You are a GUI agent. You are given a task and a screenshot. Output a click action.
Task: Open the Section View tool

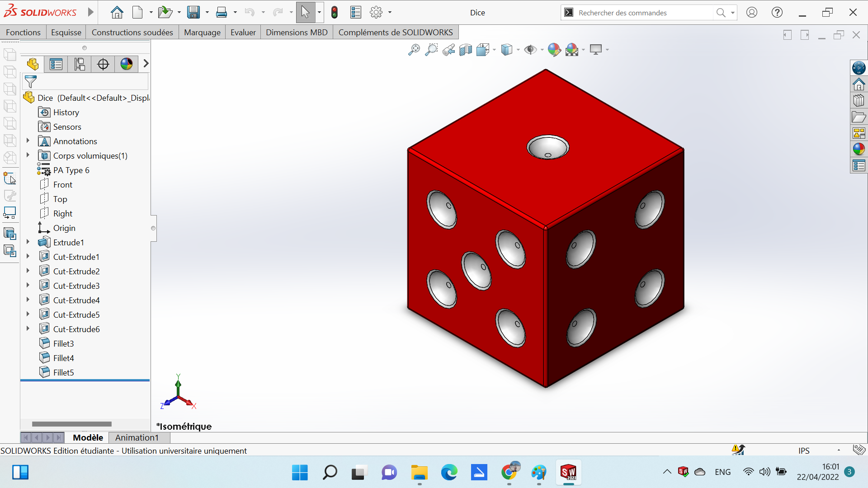[x=466, y=50]
